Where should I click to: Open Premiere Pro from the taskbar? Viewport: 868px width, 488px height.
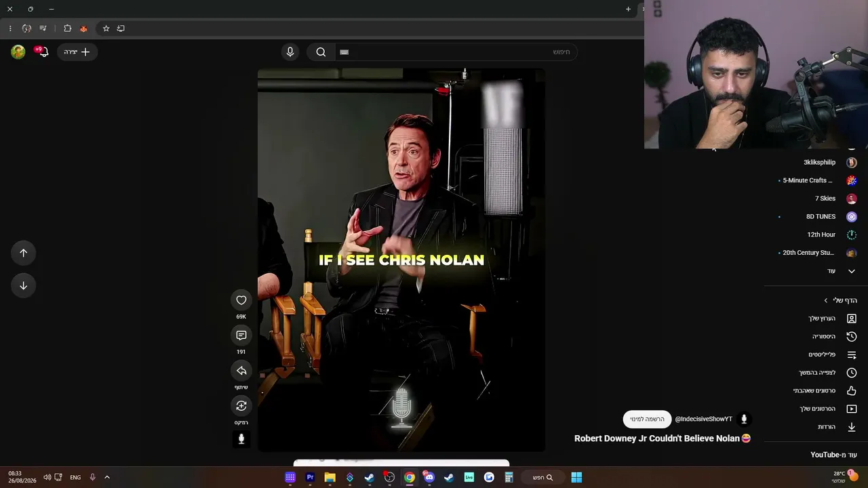[x=310, y=477]
